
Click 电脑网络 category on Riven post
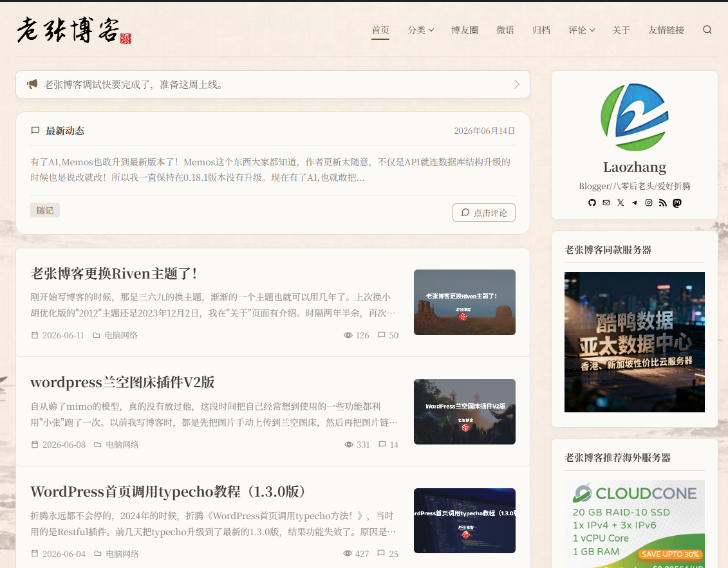tap(121, 335)
